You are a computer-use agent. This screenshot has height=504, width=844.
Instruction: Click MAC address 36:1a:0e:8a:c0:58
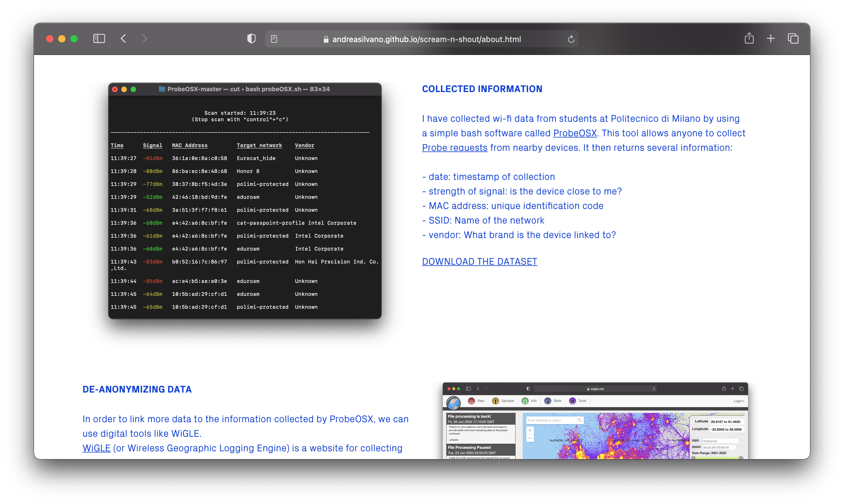(199, 158)
